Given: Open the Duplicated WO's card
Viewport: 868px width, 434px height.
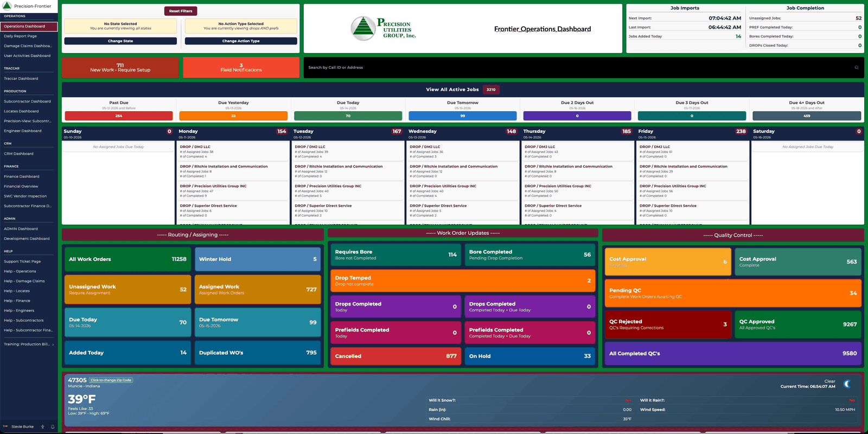Looking at the screenshot, I should 258,353.
